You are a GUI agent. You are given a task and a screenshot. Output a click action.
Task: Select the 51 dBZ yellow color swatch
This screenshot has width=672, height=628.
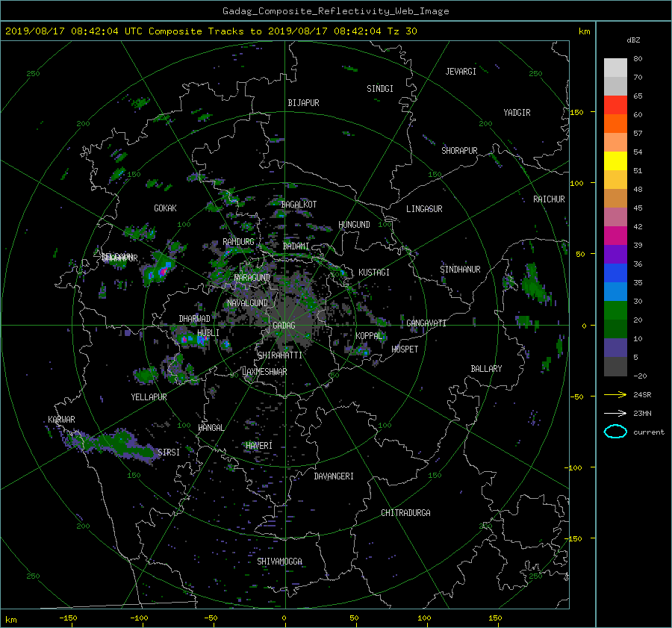(x=615, y=161)
